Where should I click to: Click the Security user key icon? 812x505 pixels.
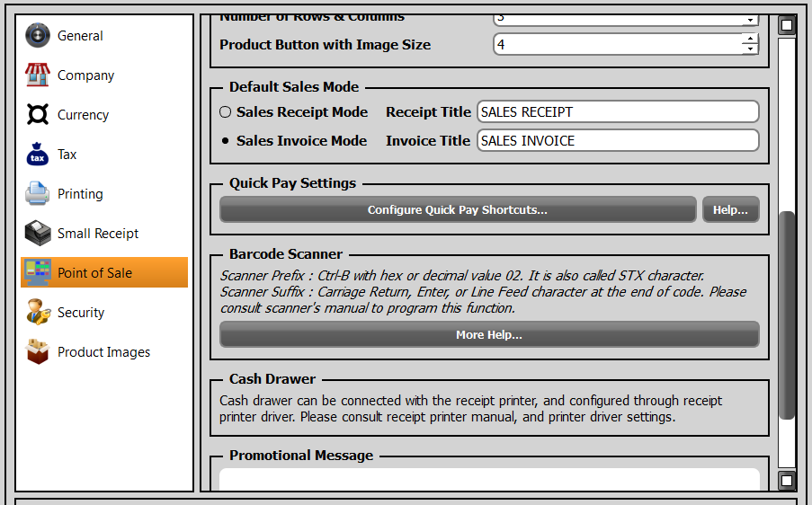37,313
